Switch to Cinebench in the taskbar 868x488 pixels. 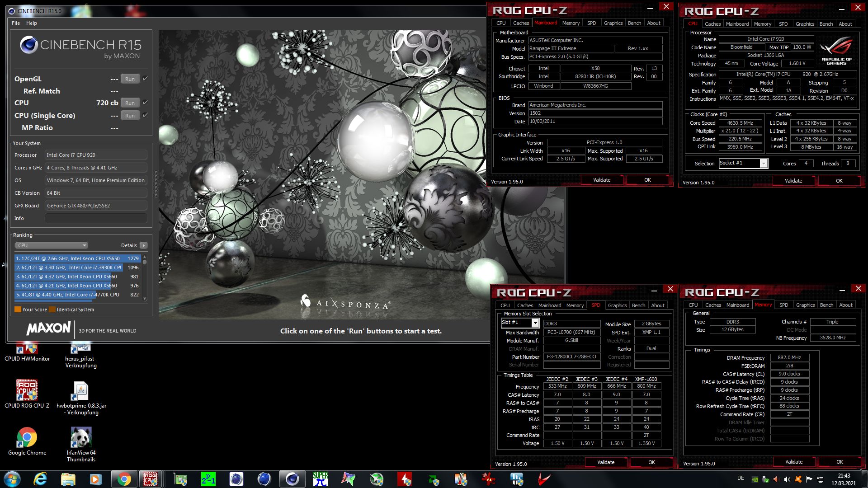[x=292, y=479]
